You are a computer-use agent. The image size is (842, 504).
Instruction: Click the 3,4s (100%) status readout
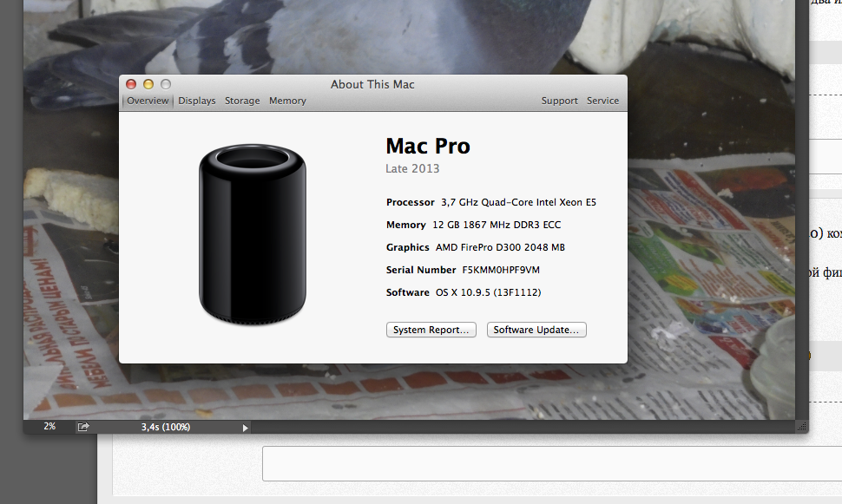166,427
